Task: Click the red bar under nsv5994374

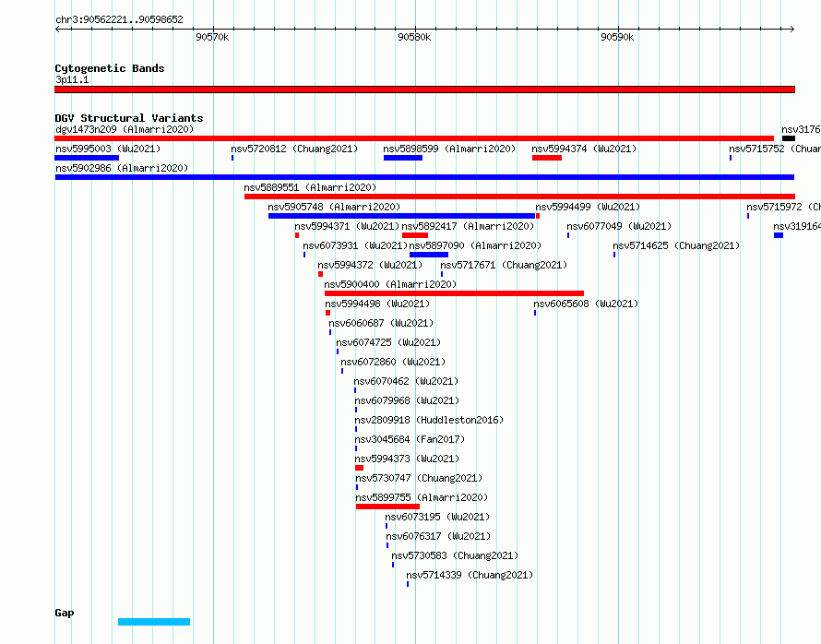Action: pos(547,158)
